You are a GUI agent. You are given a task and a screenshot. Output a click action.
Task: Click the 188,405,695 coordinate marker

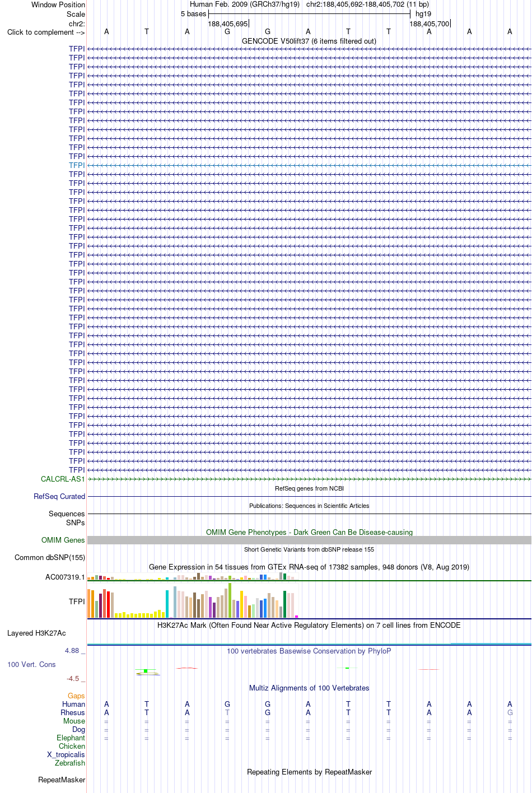(227, 24)
